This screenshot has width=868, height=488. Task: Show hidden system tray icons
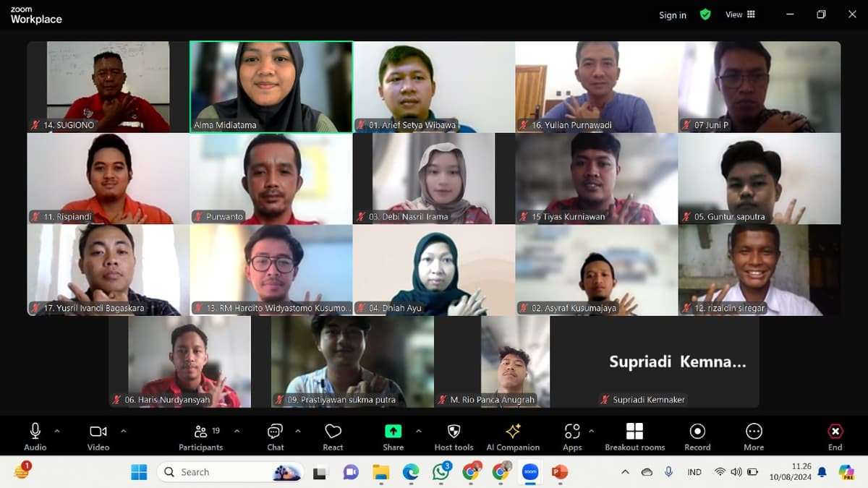(625, 472)
